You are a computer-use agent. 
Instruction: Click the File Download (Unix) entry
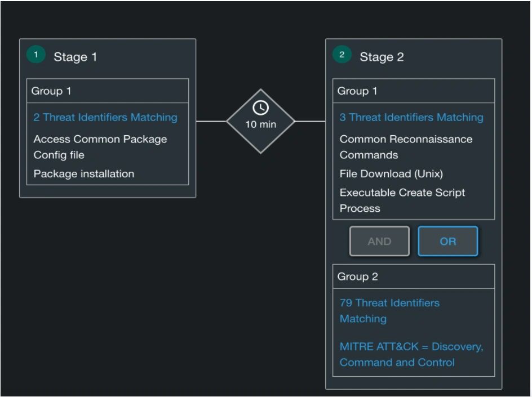pyautogui.click(x=391, y=173)
